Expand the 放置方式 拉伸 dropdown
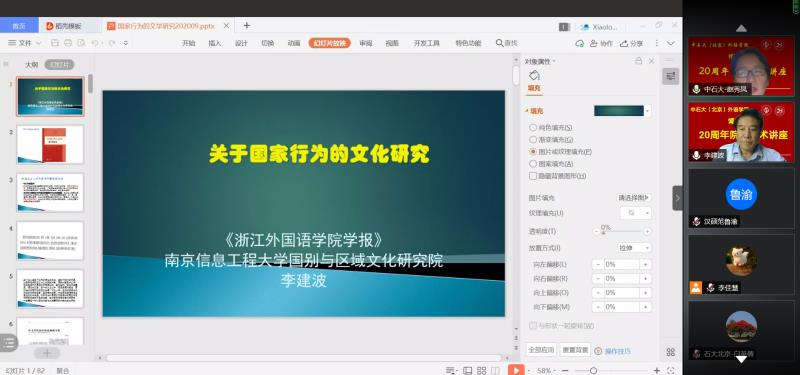800x375 pixels. click(634, 248)
